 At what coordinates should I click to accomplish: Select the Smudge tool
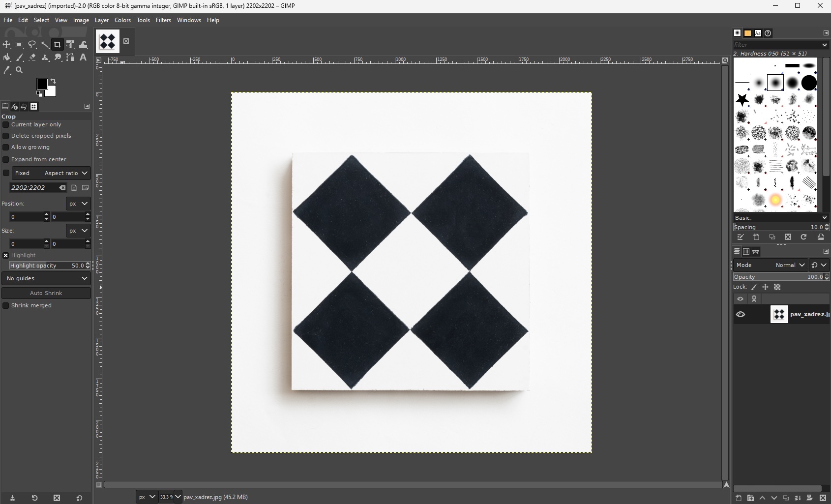coord(58,58)
